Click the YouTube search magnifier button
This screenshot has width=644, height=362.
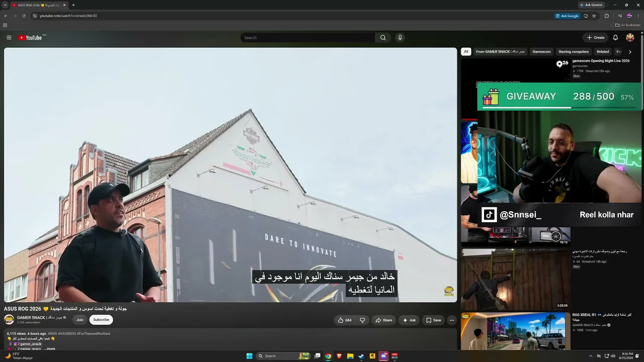tap(383, 38)
